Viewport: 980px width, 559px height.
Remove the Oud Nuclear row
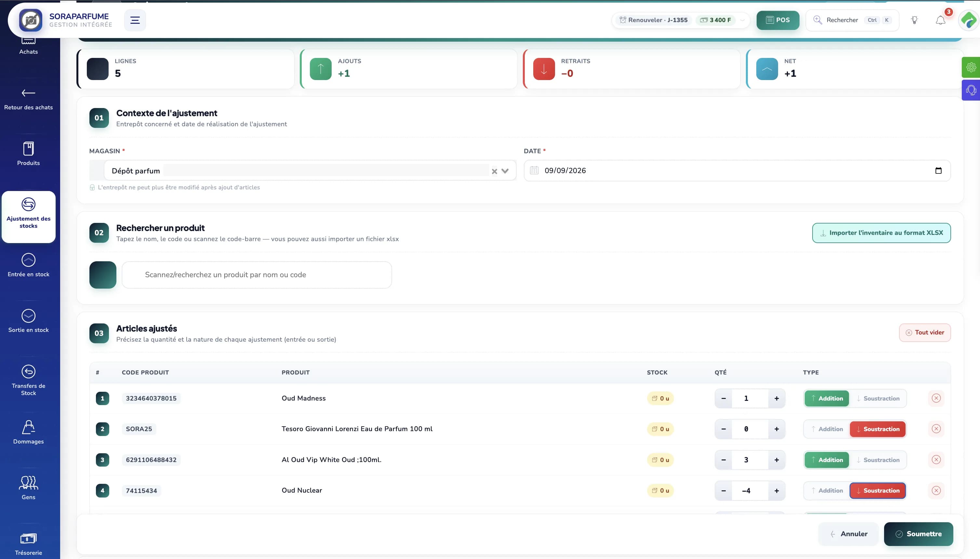pyautogui.click(x=936, y=490)
